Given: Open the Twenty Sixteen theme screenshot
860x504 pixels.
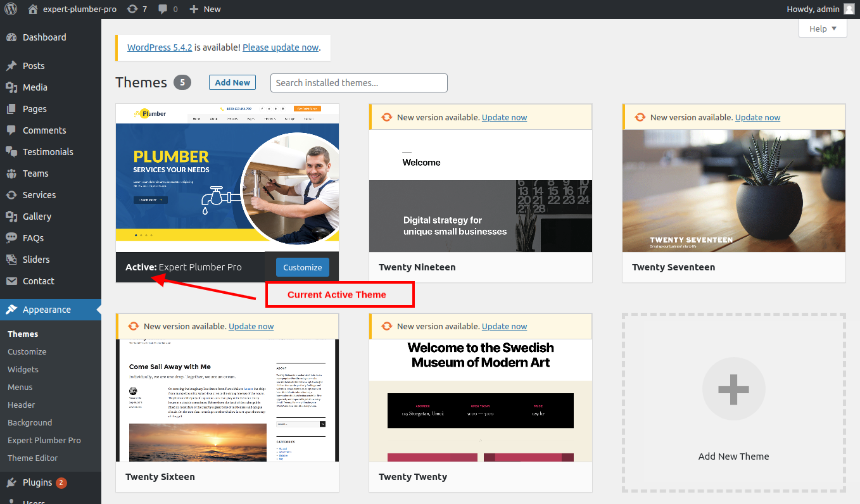Looking at the screenshot, I should pyautogui.click(x=227, y=400).
